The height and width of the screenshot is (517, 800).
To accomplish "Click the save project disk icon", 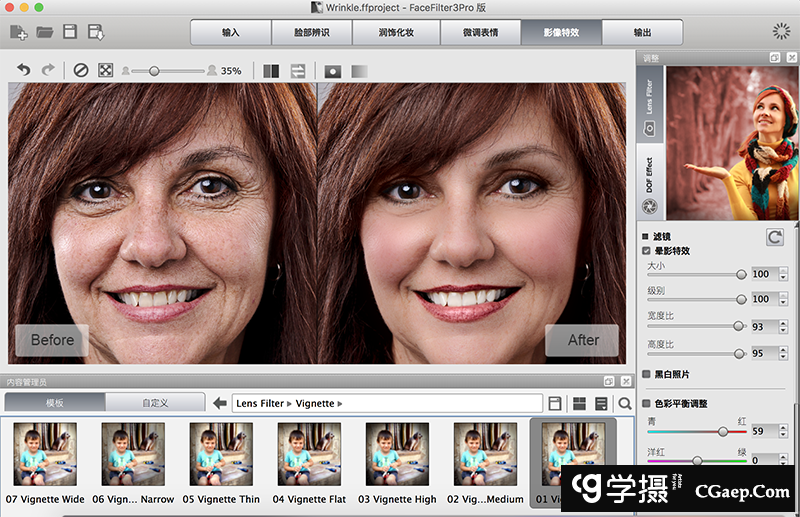I will (x=70, y=32).
